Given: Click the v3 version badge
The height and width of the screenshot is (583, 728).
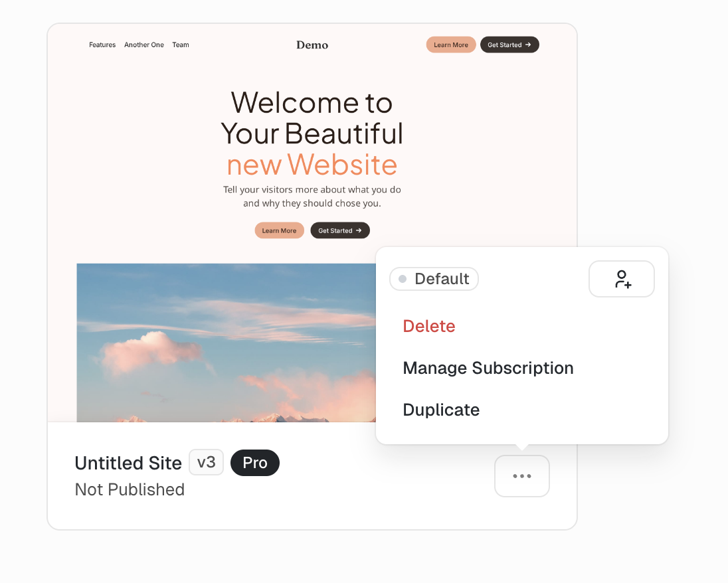Looking at the screenshot, I should [x=207, y=462].
